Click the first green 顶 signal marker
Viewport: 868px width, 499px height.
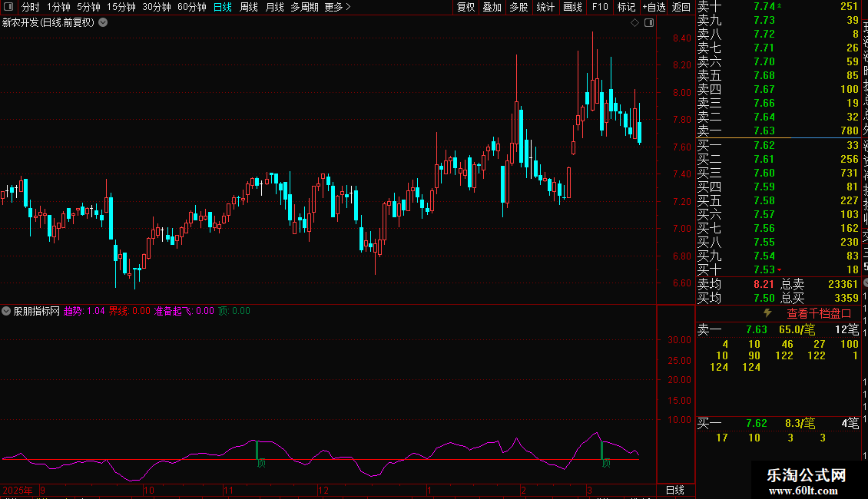click(261, 463)
